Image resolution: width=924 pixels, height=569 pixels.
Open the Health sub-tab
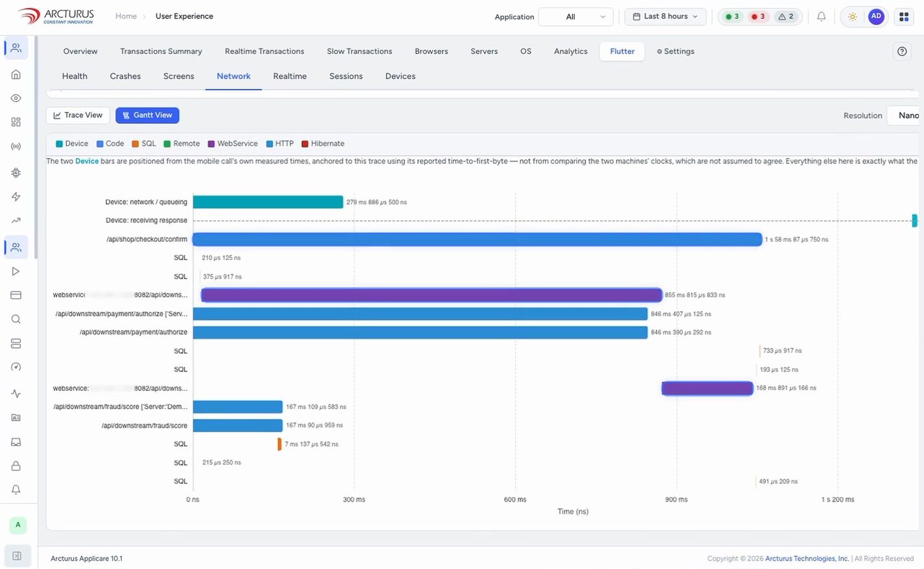pos(75,76)
